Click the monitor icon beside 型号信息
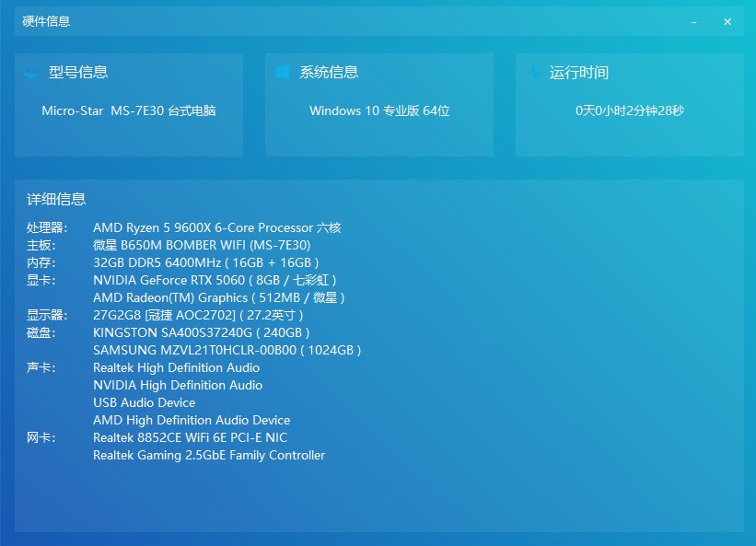The image size is (756, 546). pos(31,73)
